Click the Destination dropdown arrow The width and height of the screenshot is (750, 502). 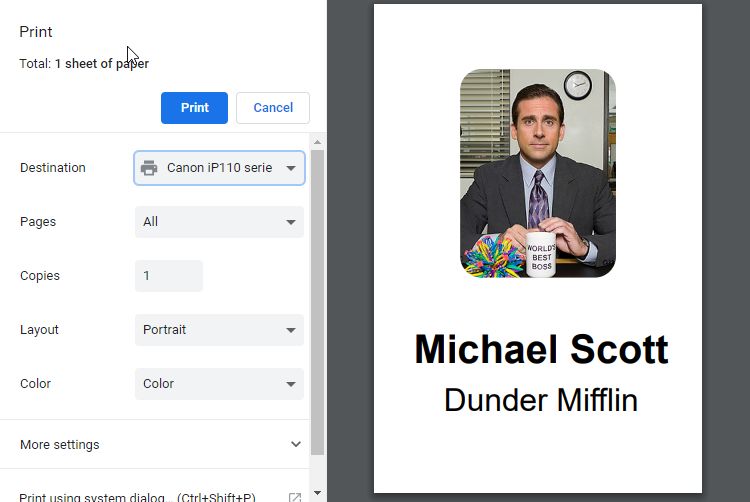(x=291, y=168)
